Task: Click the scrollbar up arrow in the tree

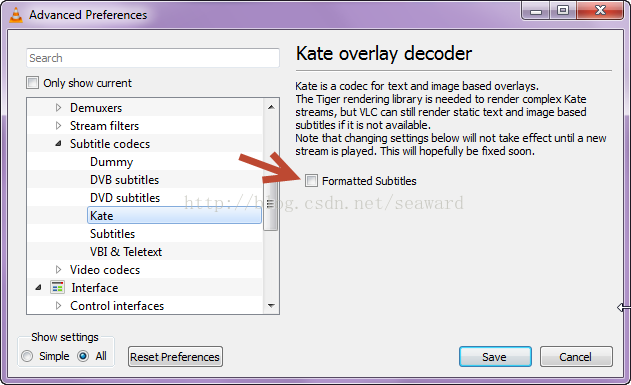Action: click(x=271, y=107)
